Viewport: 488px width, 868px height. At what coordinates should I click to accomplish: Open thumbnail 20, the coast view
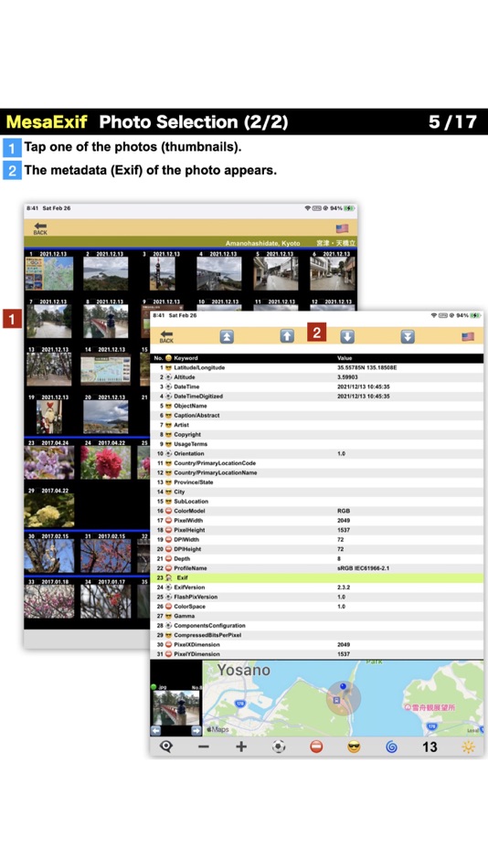pos(106,418)
